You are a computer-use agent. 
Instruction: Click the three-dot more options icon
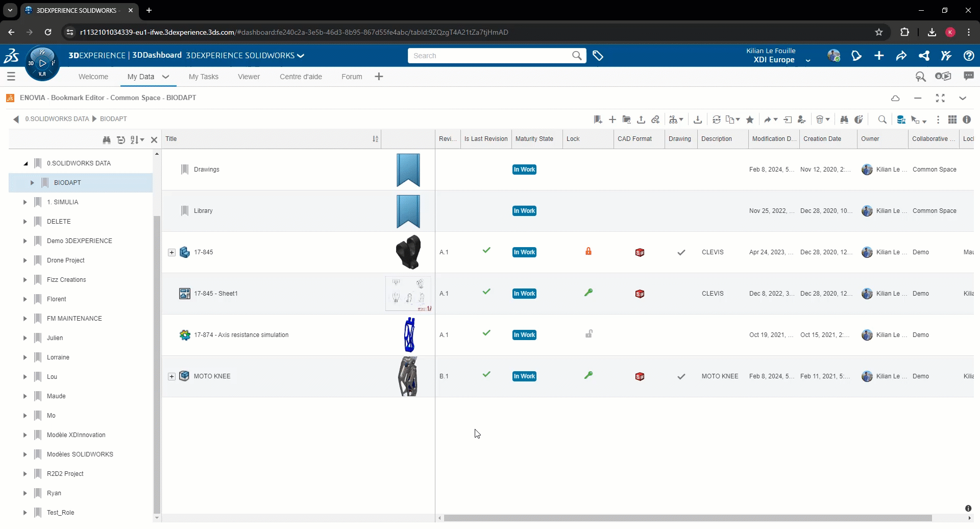pyautogui.click(x=938, y=119)
